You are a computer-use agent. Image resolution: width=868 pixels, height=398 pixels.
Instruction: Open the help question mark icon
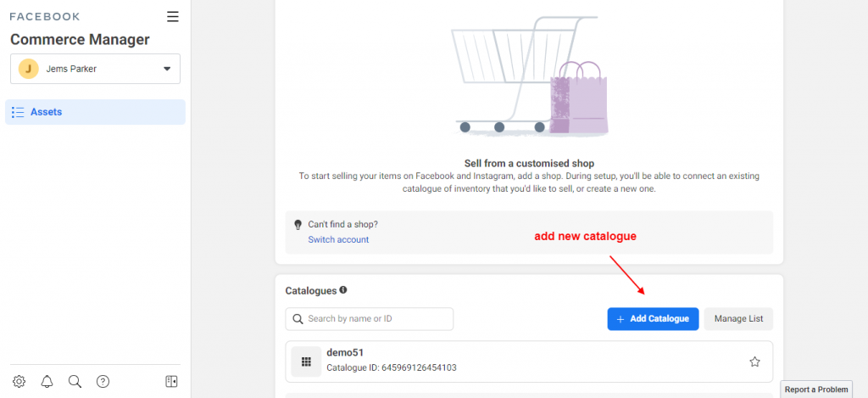pos(103,381)
